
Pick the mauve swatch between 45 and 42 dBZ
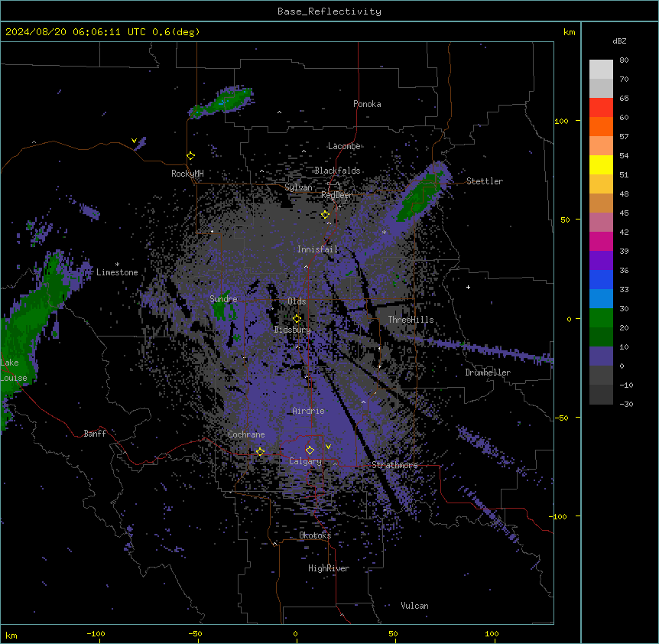click(x=601, y=223)
